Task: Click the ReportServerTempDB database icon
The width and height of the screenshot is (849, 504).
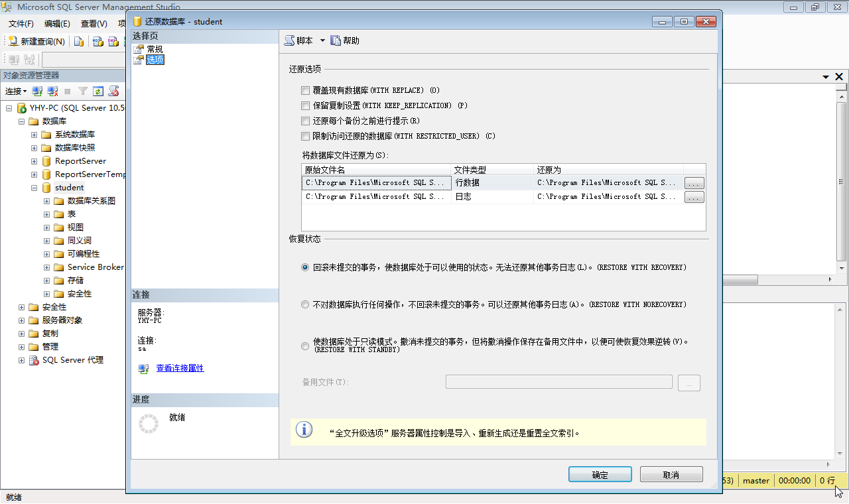Action: tap(46, 174)
